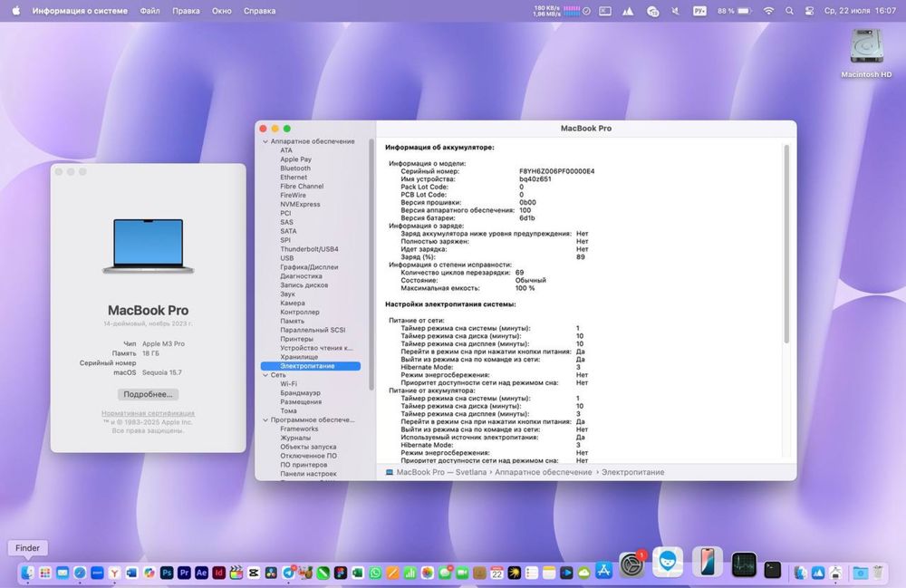Open the Нормативная сертификация link
906x588 pixels.
(x=148, y=413)
